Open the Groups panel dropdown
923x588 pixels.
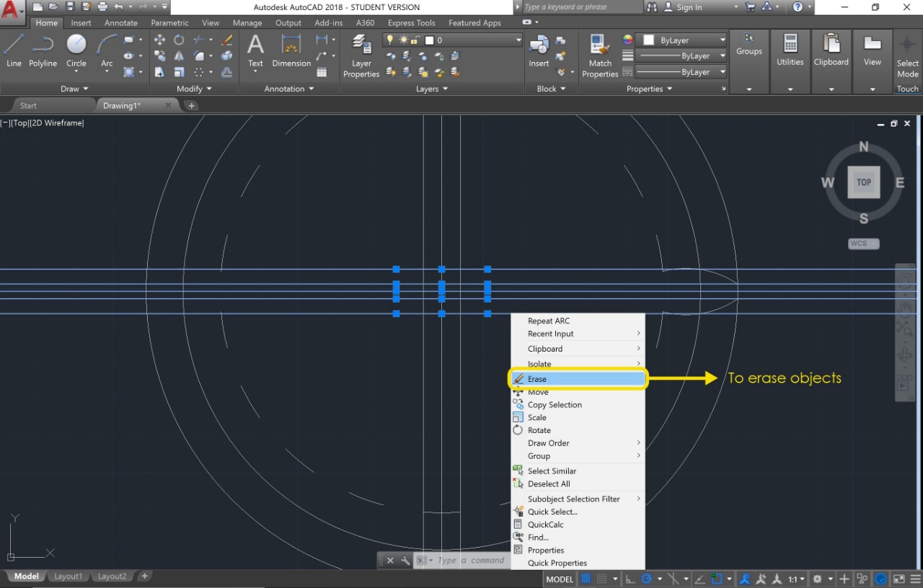tap(749, 89)
